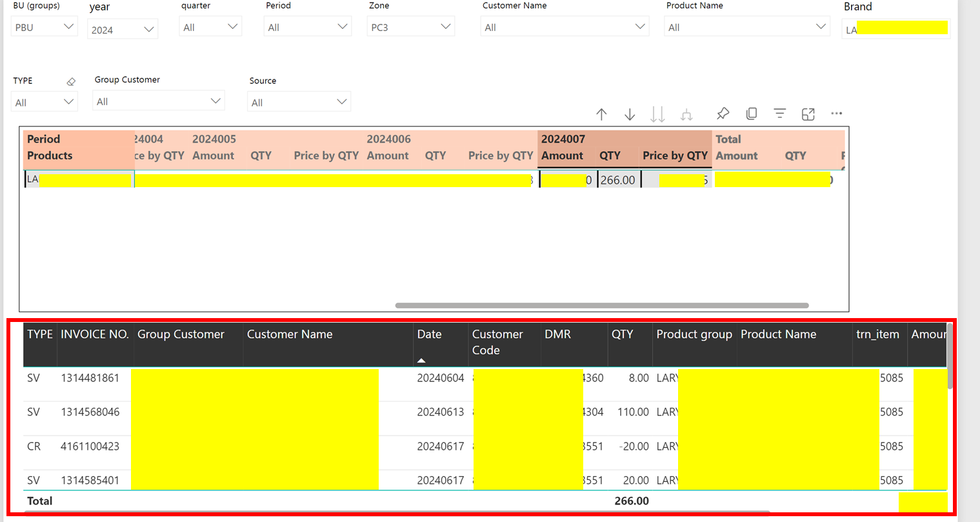
Task: Expand the Period slicer dropdown
Action: click(307, 27)
